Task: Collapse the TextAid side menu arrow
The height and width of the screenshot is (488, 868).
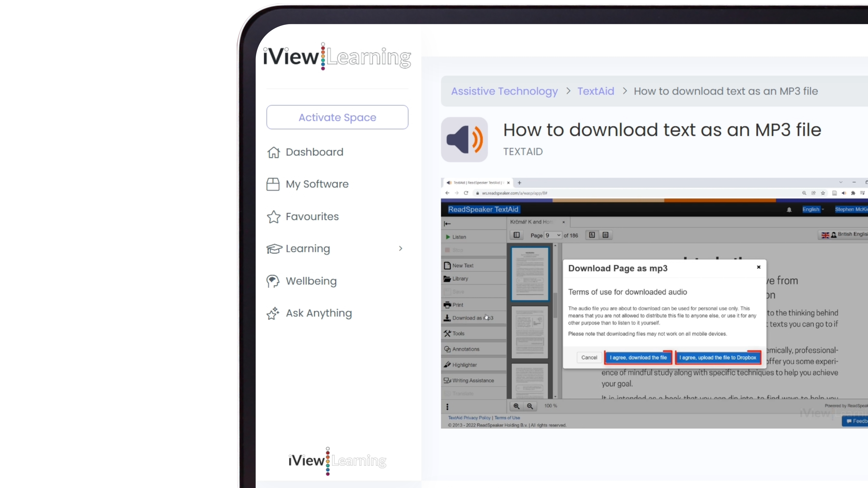Action: point(448,224)
